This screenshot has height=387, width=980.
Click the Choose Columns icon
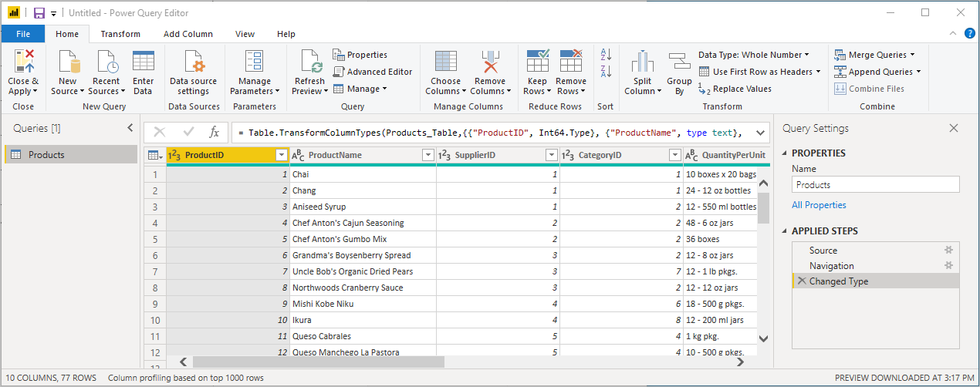coord(445,62)
